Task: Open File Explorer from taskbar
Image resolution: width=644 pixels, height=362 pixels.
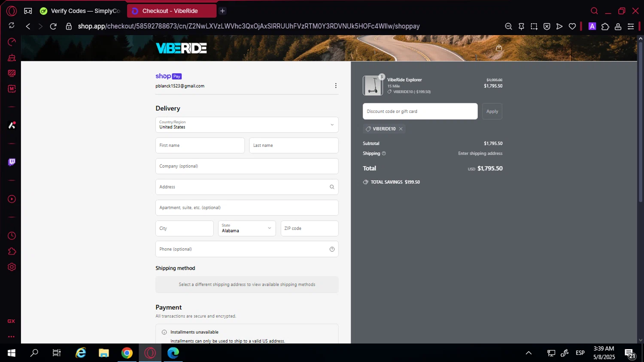Action: click(104, 353)
